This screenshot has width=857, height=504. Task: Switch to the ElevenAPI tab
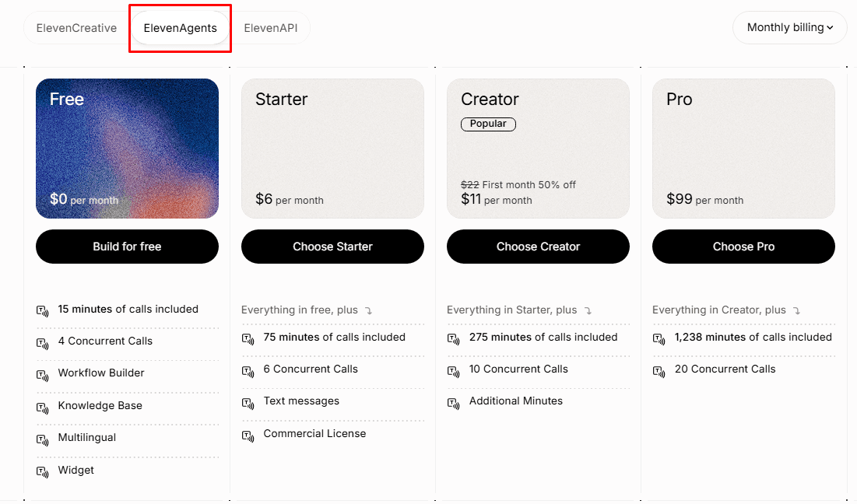click(x=271, y=28)
